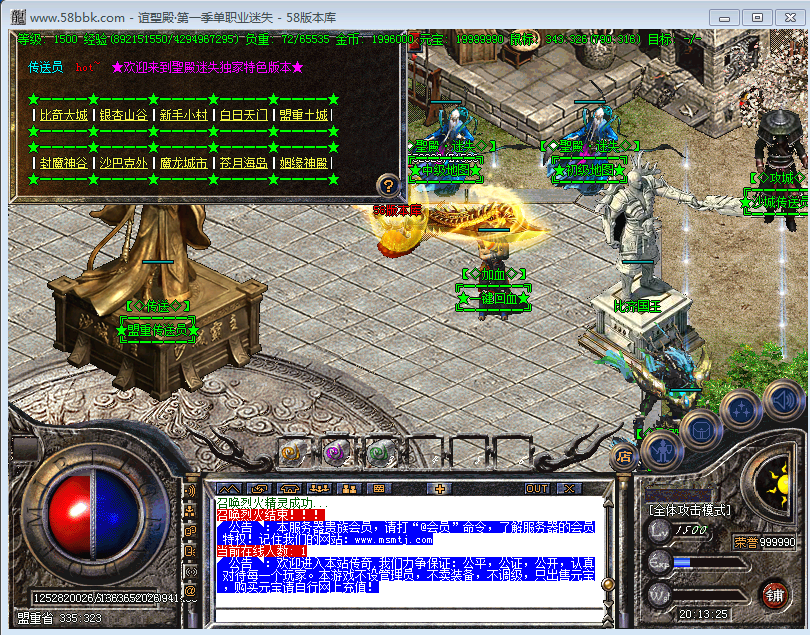Click the 比奇大城 teleport link

tap(64, 115)
